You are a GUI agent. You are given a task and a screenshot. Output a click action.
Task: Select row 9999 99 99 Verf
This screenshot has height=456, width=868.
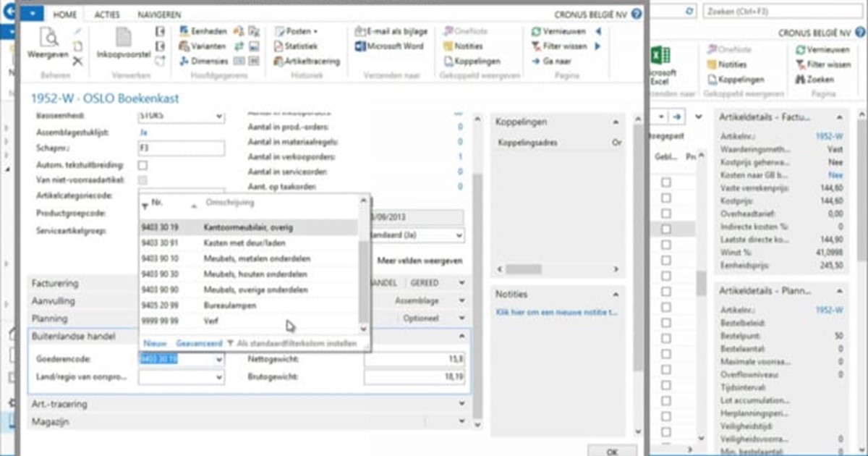pos(249,321)
